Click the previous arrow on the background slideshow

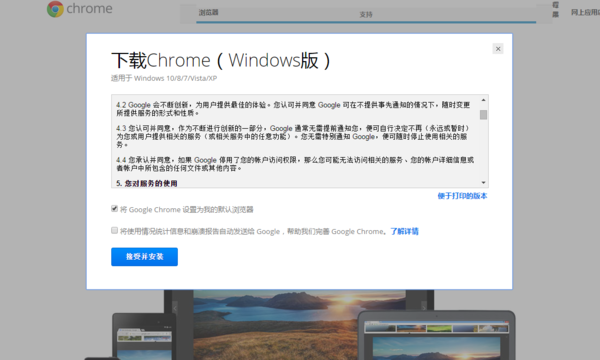coord(175,308)
